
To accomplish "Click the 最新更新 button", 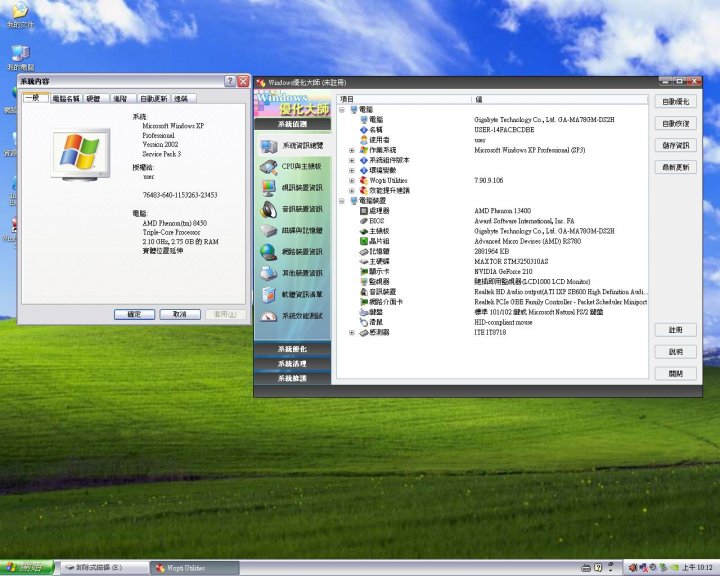I will coord(676,168).
